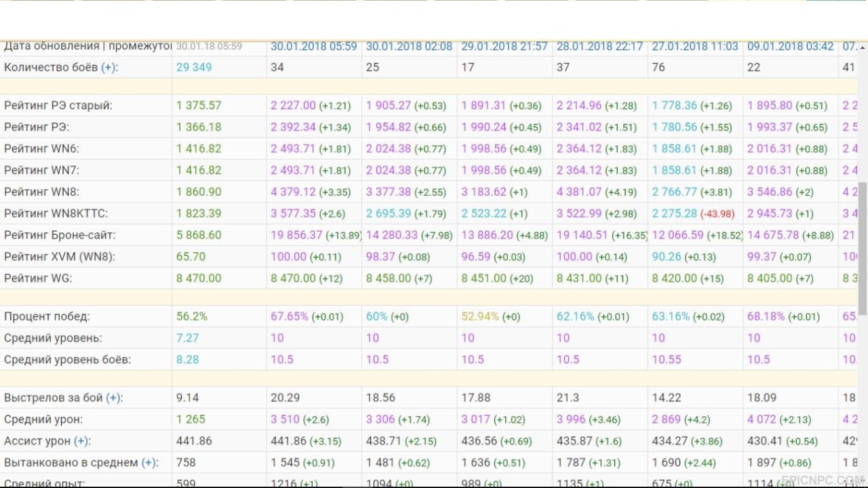Select the total battles value 29 349
Viewport: 868px width, 488px height.
point(194,67)
